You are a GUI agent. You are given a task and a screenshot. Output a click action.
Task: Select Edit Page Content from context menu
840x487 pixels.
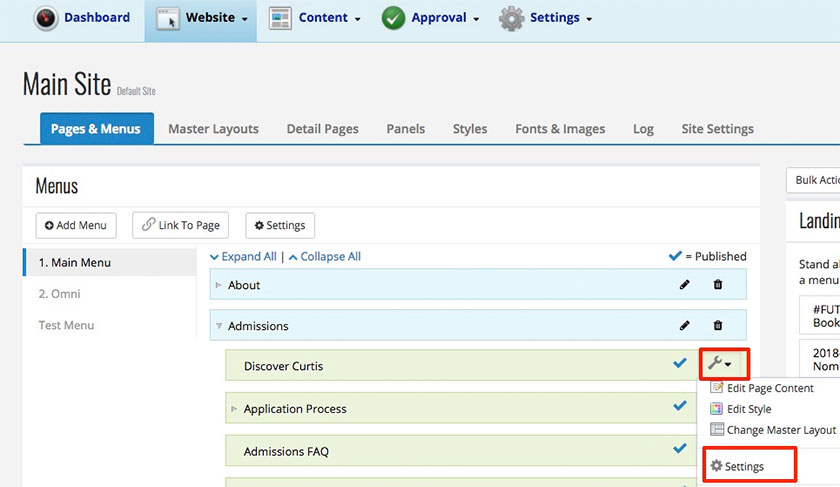(768, 388)
